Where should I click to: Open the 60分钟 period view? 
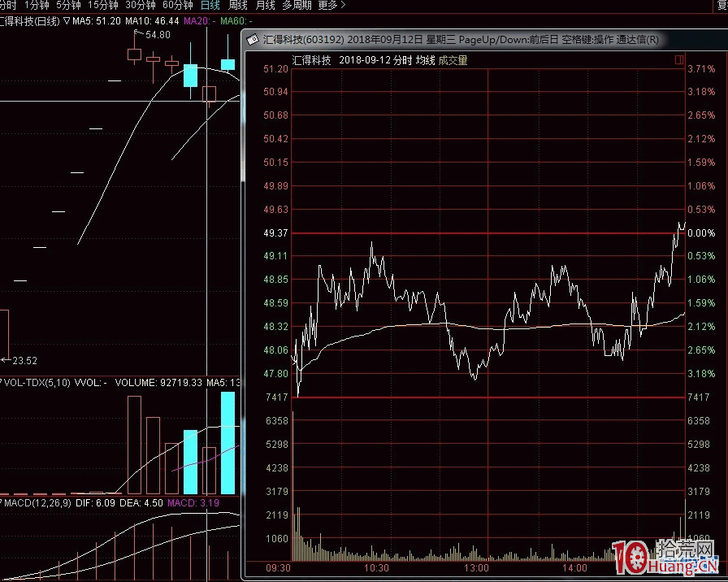[177, 5]
